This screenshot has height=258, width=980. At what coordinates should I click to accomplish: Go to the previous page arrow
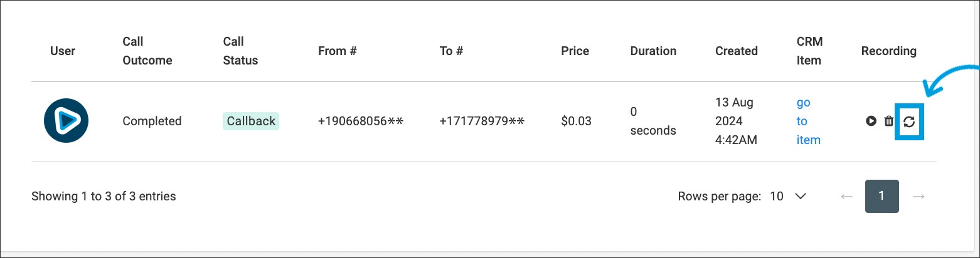pyautogui.click(x=847, y=197)
